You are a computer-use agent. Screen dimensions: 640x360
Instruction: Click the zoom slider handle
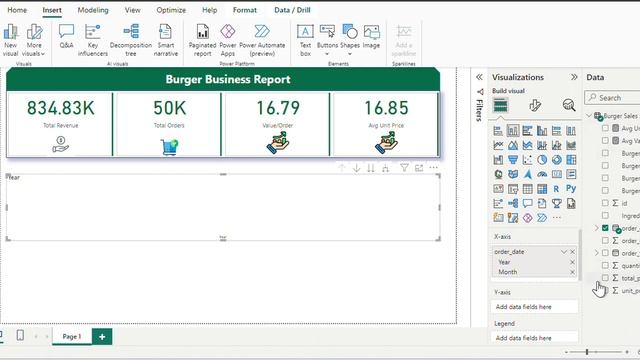[587, 352]
